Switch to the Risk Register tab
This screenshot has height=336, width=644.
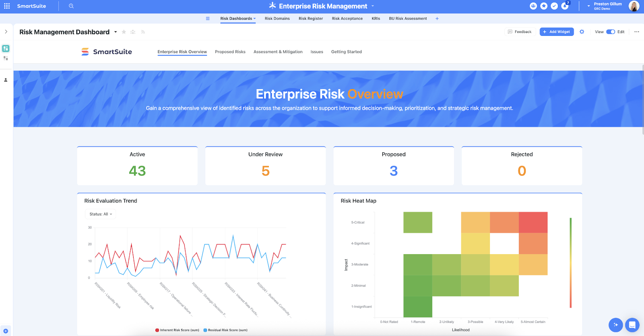(x=310, y=19)
